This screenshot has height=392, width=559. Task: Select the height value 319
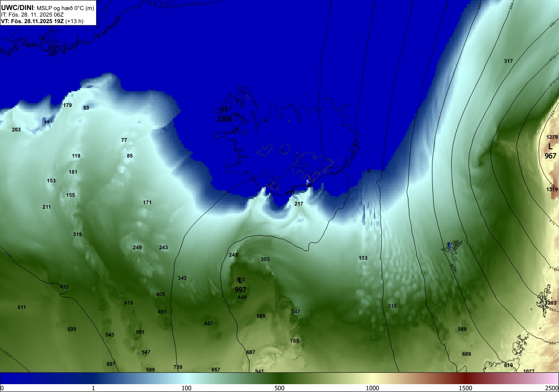(77, 234)
